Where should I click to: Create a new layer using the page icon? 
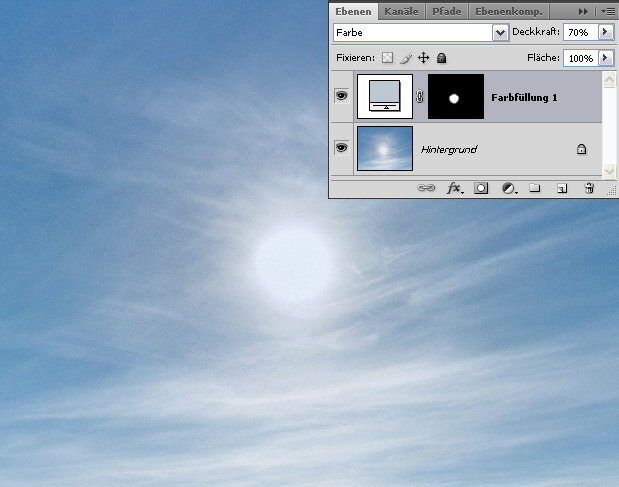tap(562, 187)
